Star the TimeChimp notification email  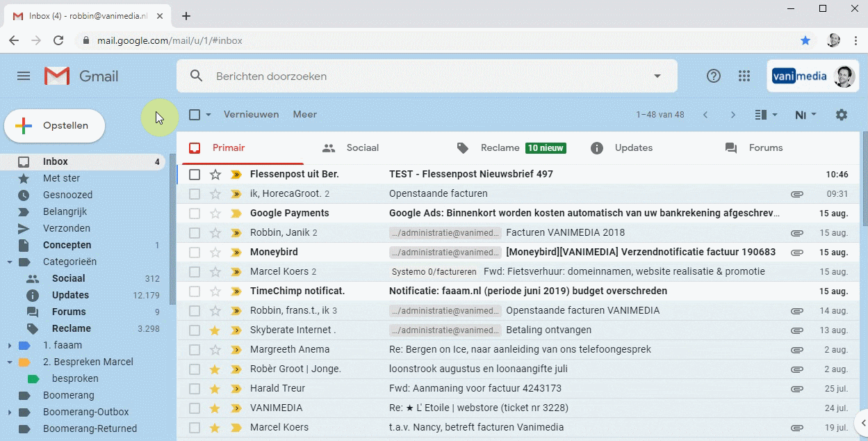tap(214, 291)
